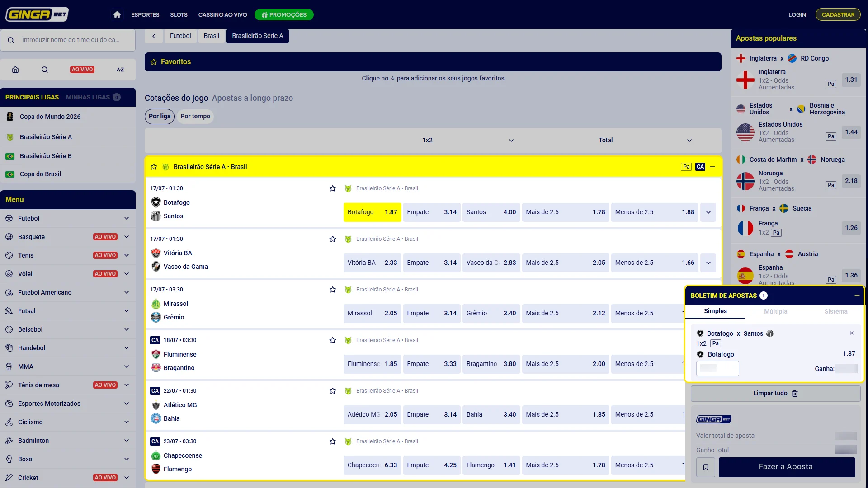Click the bookmark save-bet icon
This screenshot has height=488, width=868.
[706, 467]
